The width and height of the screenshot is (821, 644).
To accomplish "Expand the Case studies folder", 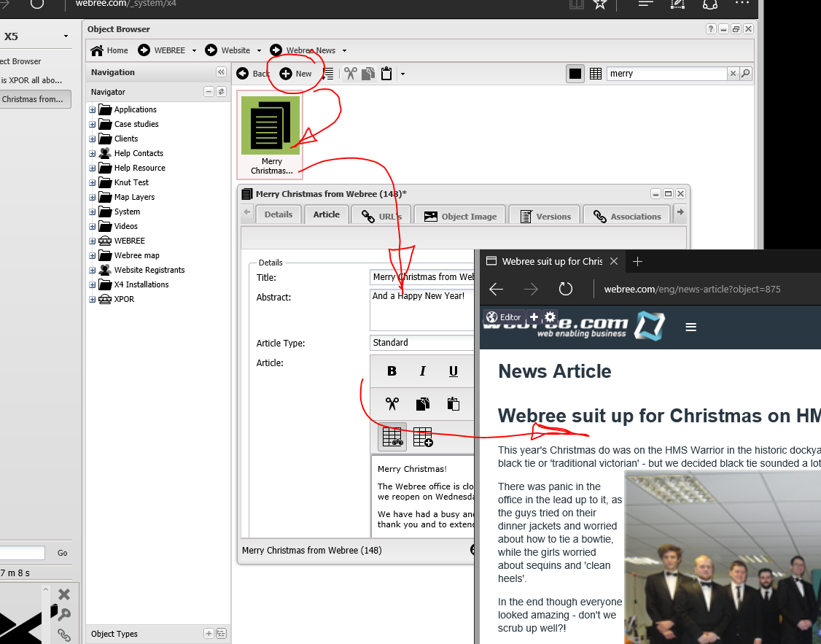I will 92,125.
